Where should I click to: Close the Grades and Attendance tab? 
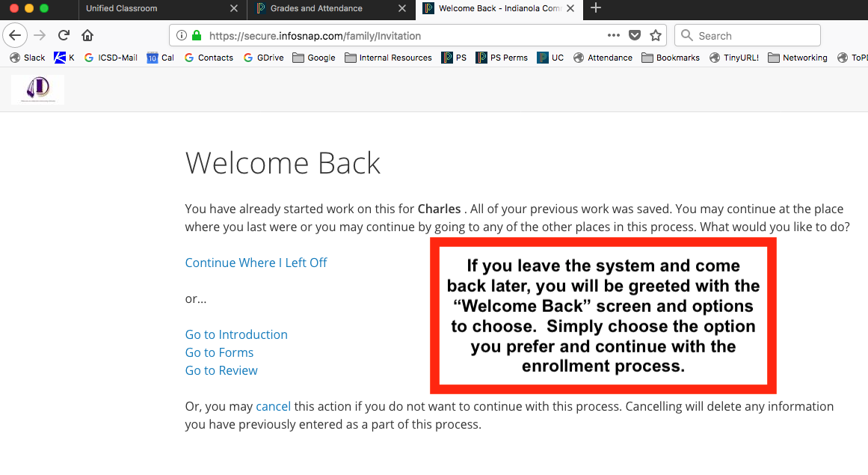pos(402,8)
